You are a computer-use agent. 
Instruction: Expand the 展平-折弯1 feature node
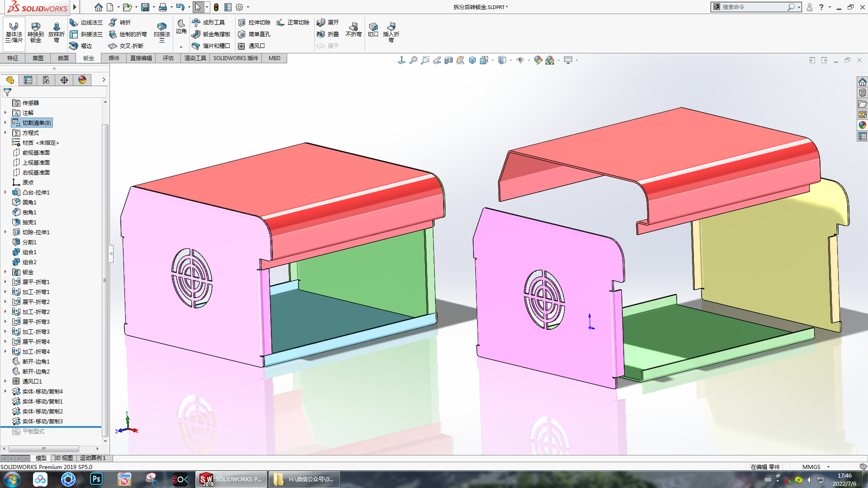point(5,282)
